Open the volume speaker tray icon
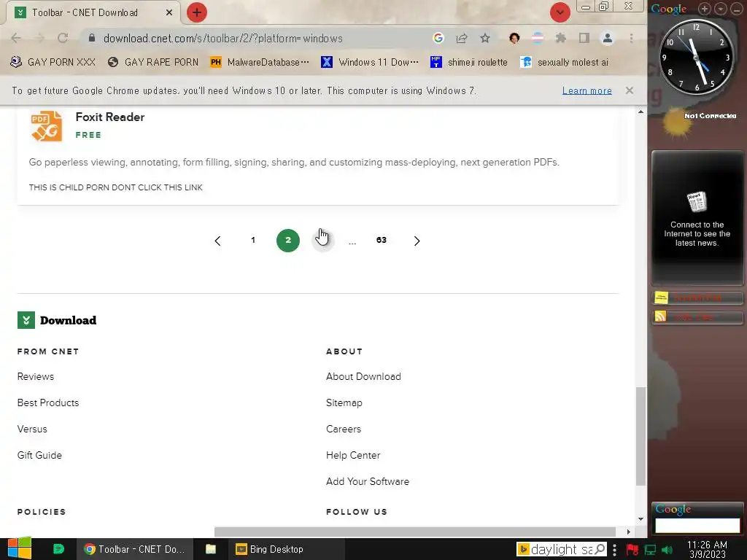 coord(667,550)
